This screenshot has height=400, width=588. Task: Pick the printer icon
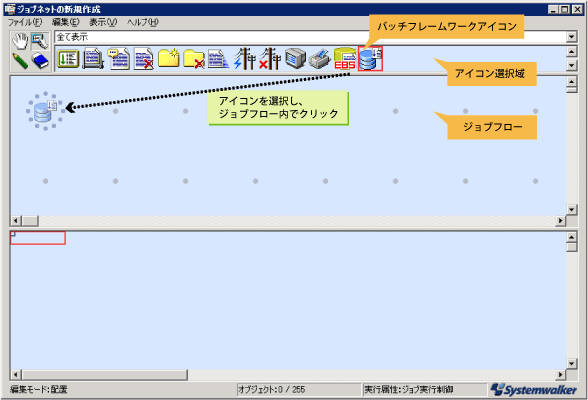click(x=320, y=59)
